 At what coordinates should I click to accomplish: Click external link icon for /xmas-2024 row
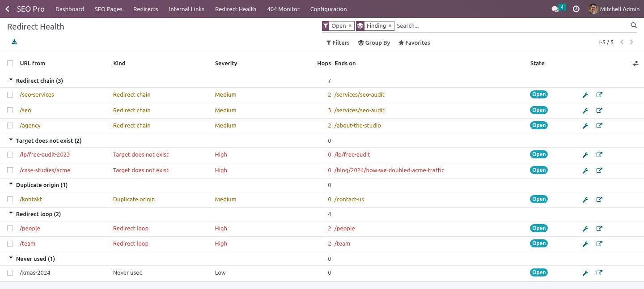coord(599,273)
